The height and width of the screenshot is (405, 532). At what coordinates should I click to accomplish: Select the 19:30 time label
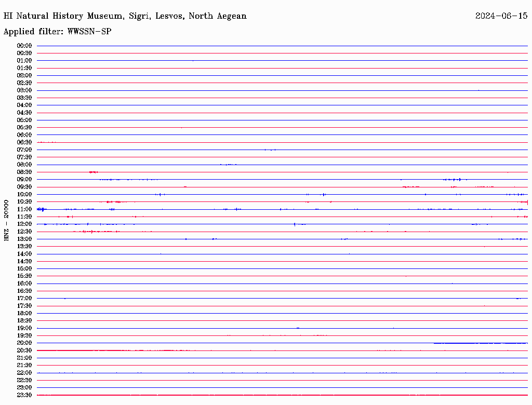point(24,336)
